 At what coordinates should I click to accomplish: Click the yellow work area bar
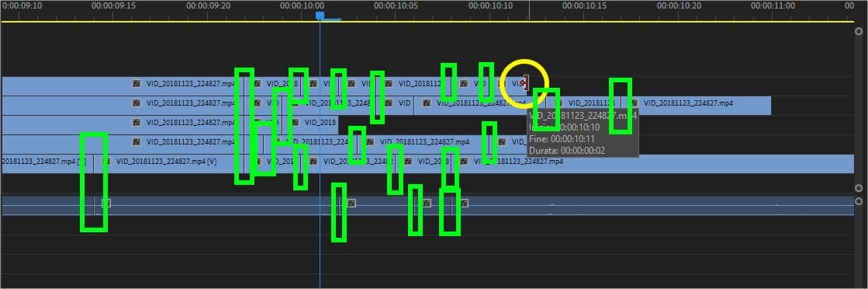click(x=427, y=22)
